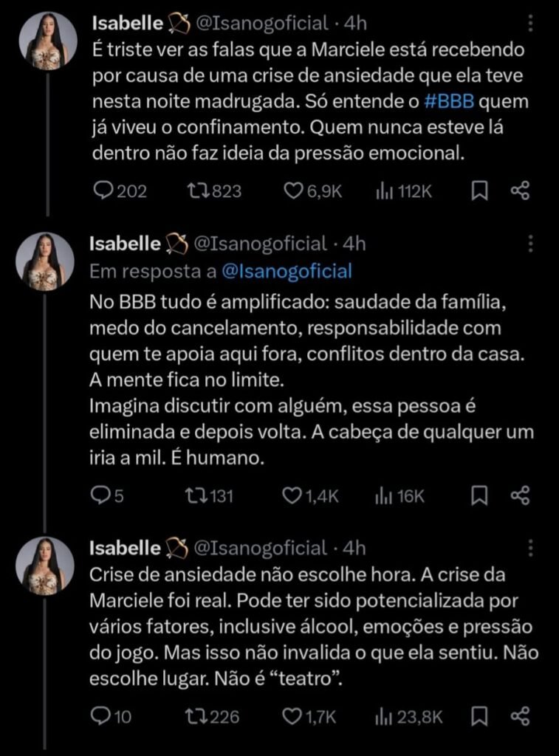Like the first tweet with 6,9K likes
The height and width of the screenshot is (756, 559).
pos(294,191)
